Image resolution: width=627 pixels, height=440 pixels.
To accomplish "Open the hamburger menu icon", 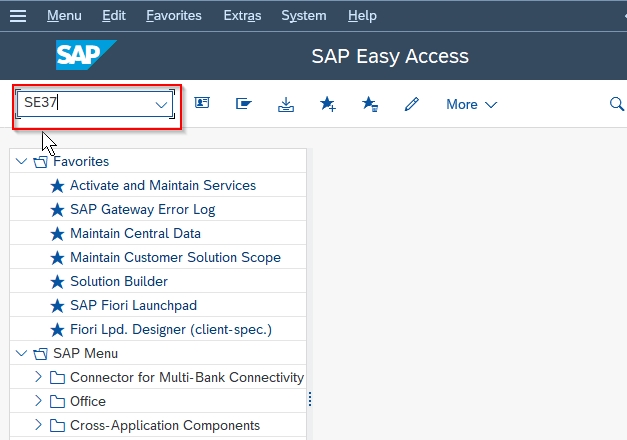I will point(18,16).
